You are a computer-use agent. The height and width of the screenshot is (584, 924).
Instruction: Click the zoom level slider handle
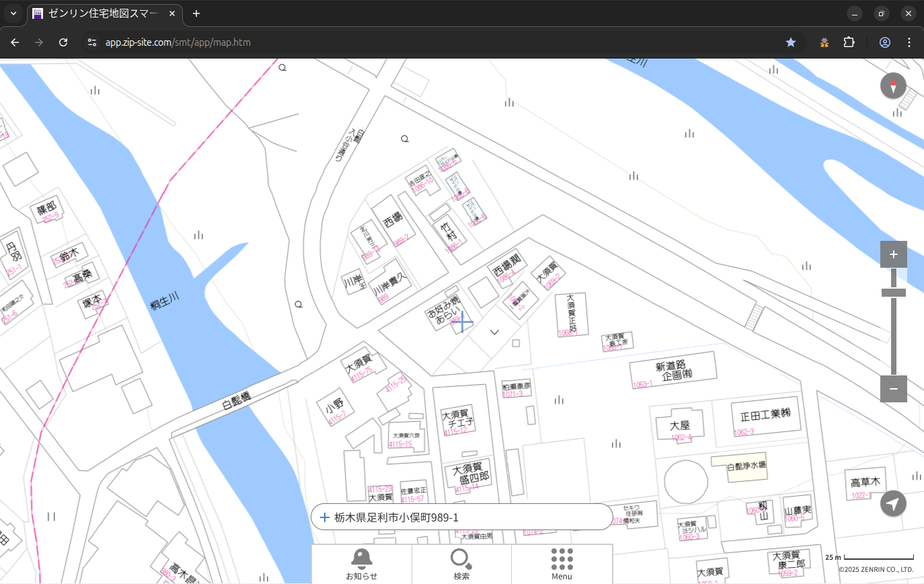pos(893,293)
